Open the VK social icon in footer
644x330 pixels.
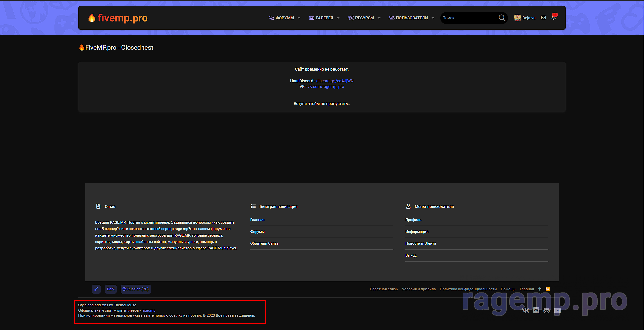526,310
